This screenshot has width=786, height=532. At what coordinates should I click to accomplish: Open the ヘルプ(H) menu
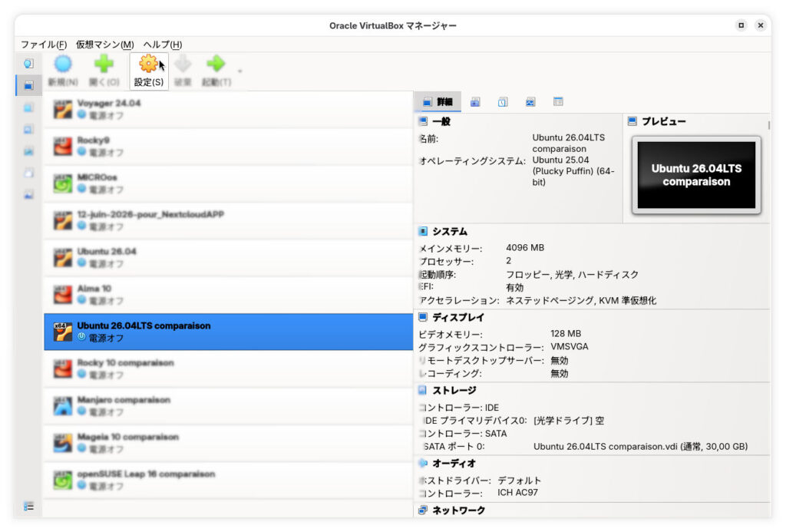163,44
